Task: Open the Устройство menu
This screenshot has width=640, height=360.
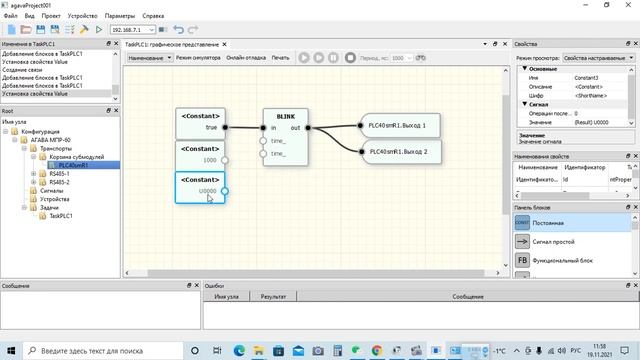Action: tap(82, 16)
